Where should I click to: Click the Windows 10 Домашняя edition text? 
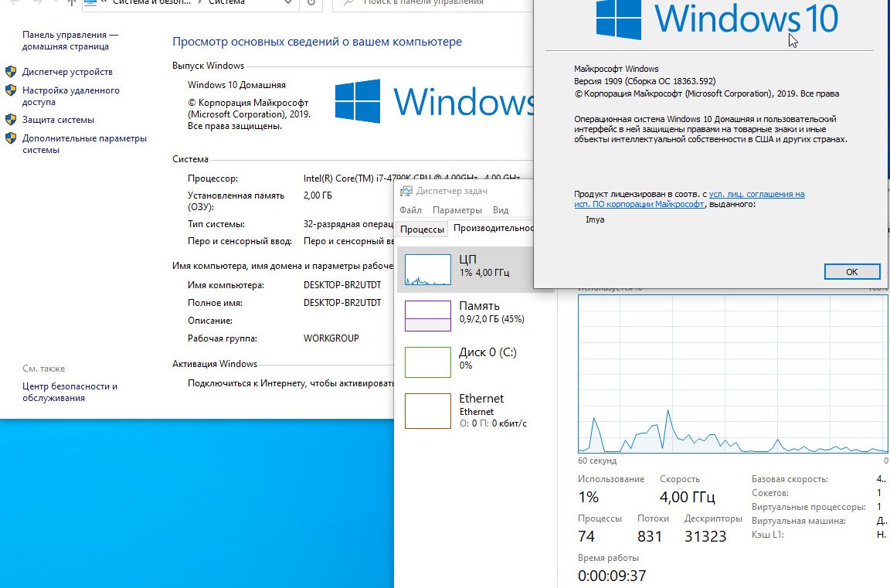click(236, 85)
